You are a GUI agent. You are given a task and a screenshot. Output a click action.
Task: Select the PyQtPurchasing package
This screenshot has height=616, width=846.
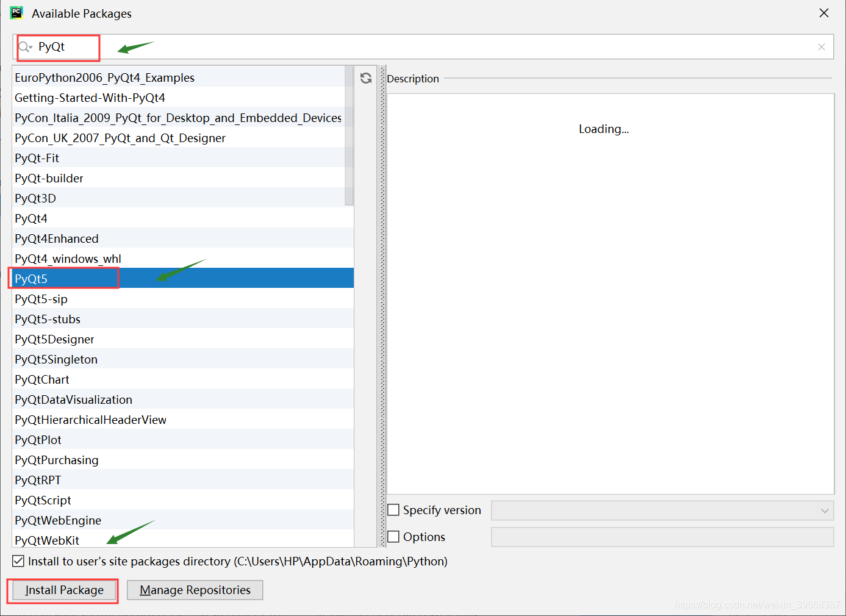click(183, 460)
